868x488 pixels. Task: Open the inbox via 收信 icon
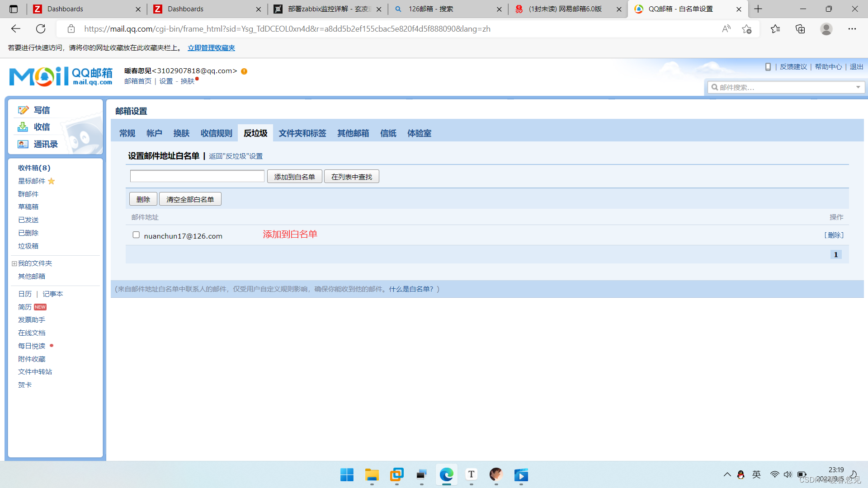click(23, 127)
